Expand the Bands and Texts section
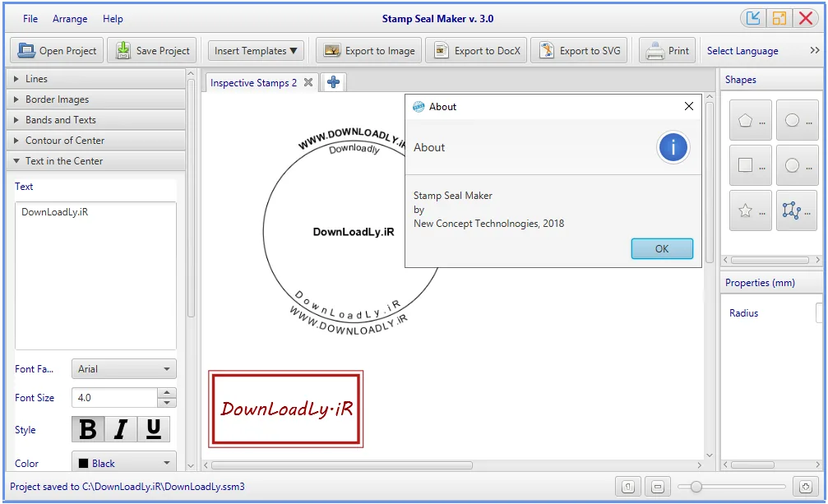This screenshot has height=504, width=828. point(95,120)
